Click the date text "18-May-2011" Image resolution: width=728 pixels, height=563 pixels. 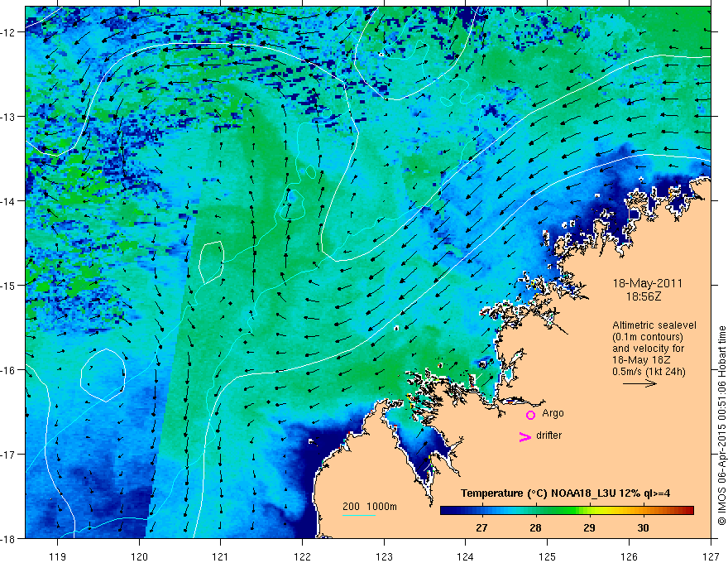648,283
